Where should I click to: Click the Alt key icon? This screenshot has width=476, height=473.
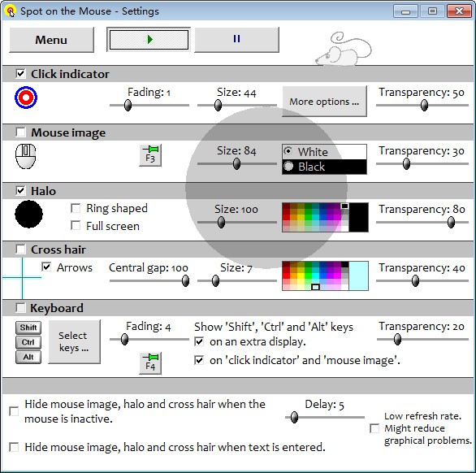[x=28, y=358]
